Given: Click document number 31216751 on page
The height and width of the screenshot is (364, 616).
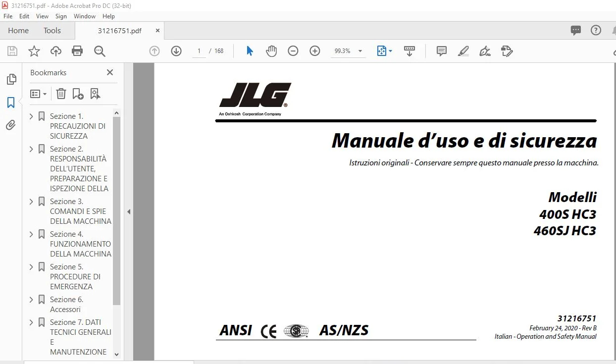Looking at the screenshot, I should pyautogui.click(x=576, y=318).
